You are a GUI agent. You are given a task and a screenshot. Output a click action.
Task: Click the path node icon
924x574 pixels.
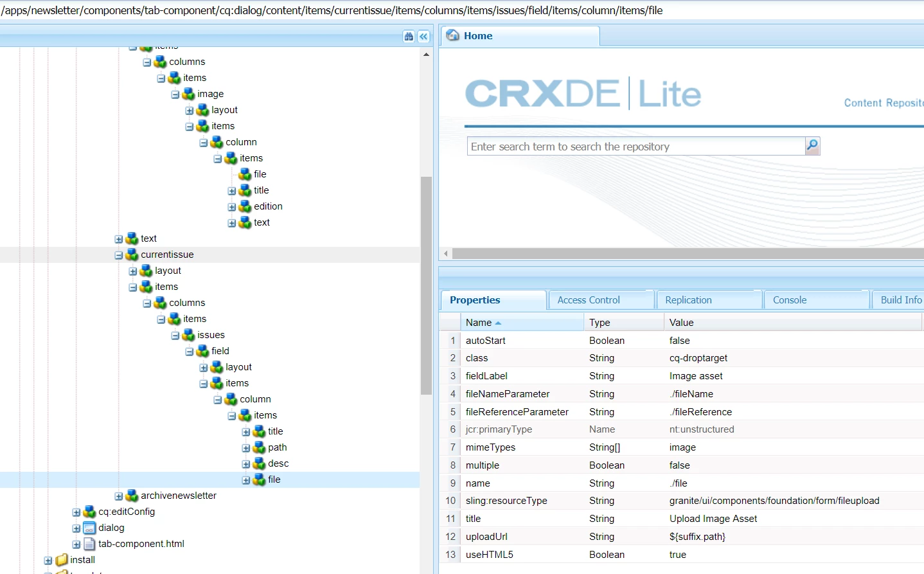pyautogui.click(x=259, y=447)
